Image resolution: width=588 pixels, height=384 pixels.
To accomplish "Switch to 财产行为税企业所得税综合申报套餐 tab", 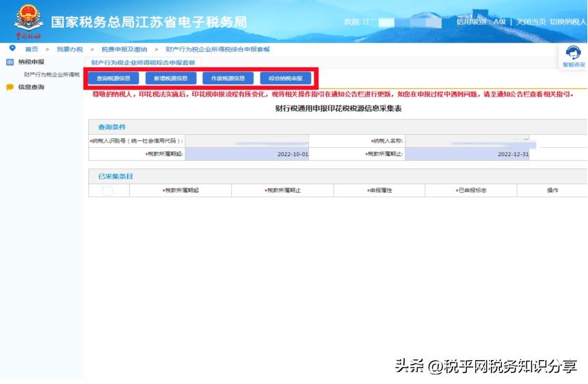I will (143, 63).
